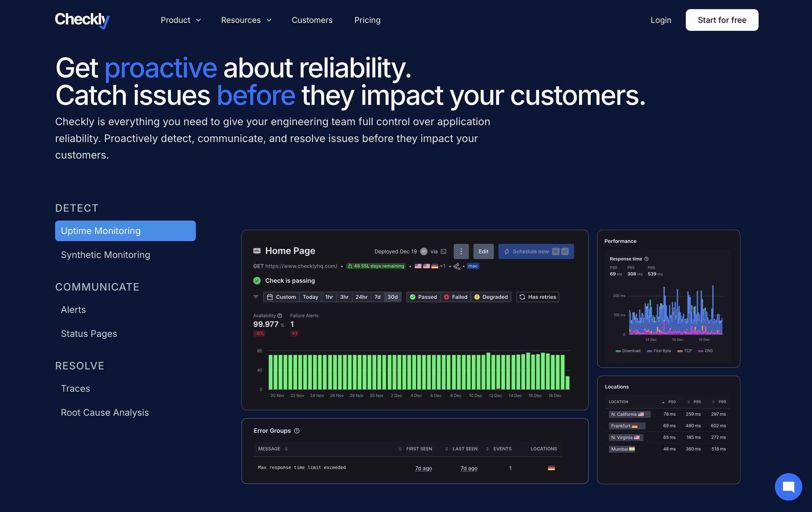This screenshot has width=812, height=512.
Task: Click the filter icon left of Custom
Action: tap(256, 297)
